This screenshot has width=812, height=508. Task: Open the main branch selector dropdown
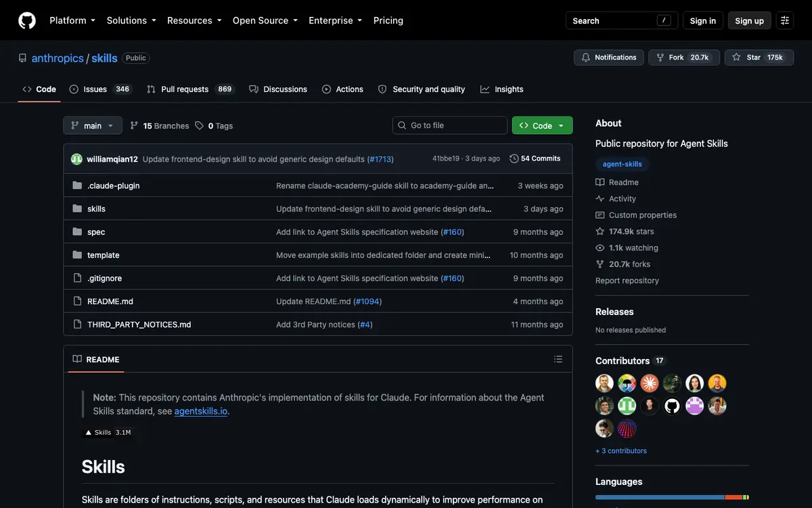point(93,125)
